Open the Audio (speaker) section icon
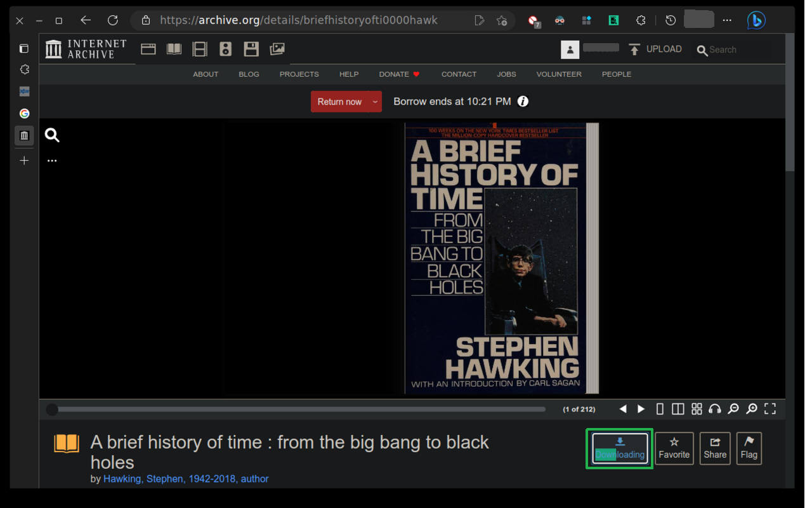Viewport: 812px width, 508px height. tap(225, 49)
